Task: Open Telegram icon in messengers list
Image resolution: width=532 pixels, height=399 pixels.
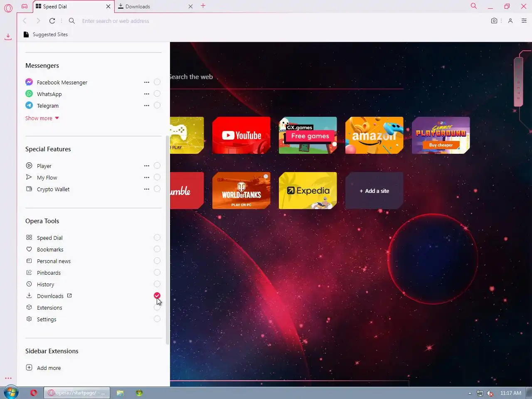Action: [29, 105]
